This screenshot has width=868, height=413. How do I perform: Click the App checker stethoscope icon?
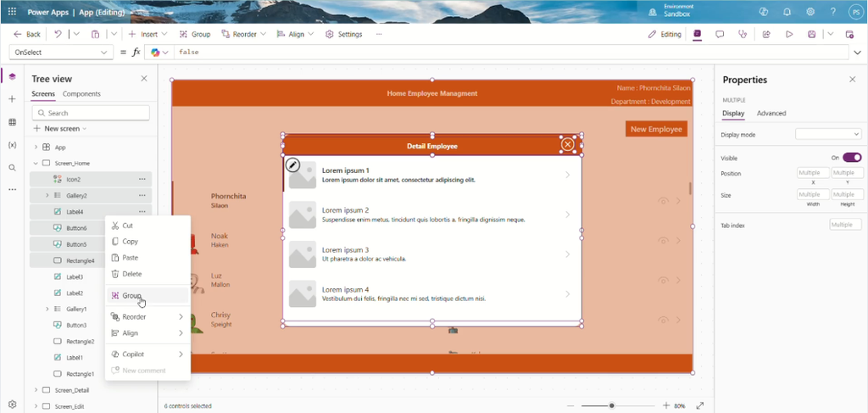coord(743,34)
